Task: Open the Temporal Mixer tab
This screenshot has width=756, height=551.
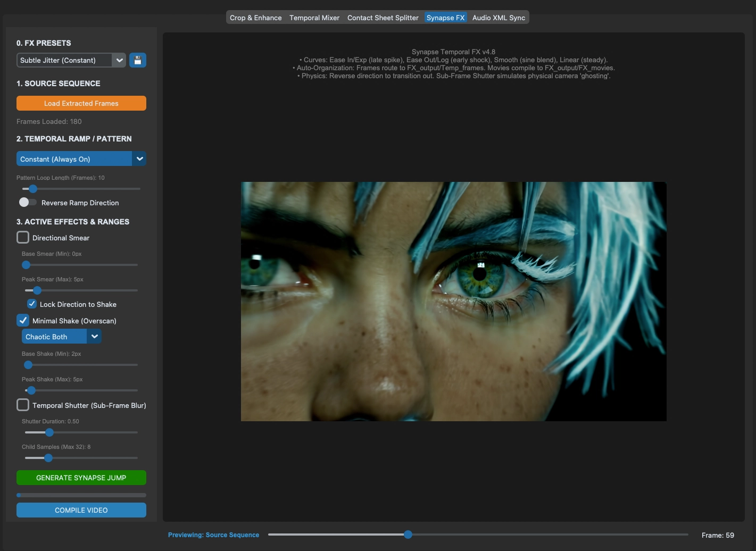Action: [314, 18]
